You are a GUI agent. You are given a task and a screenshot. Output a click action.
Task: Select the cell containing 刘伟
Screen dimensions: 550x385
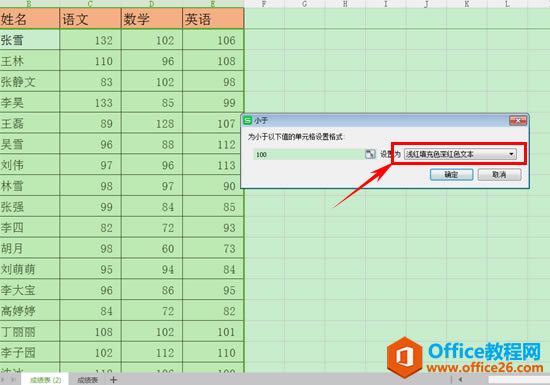[29, 165]
